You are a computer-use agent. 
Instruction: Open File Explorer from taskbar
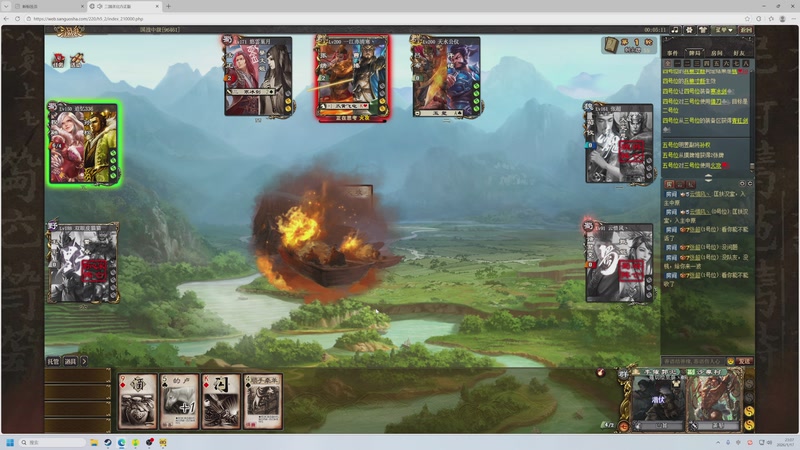pyautogui.click(x=94, y=442)
